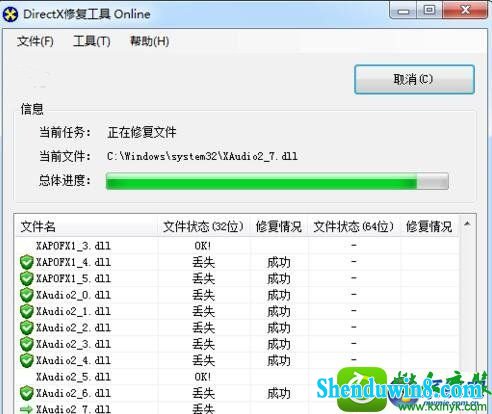492x414 pixels.
Task: Select the XAPOFX1_5.dll file name
Action: (x=73, y=279)
